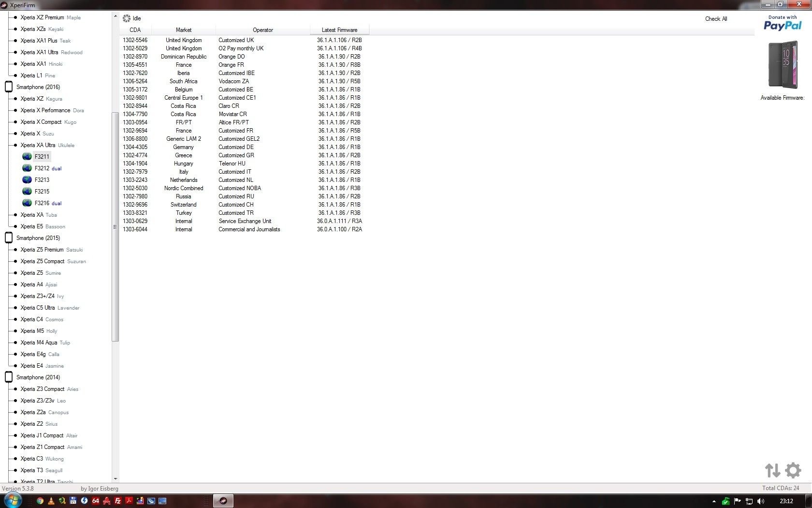812x508 pixels.
Task: Select the Telenor HU row
Action: (x=244, y=164)
